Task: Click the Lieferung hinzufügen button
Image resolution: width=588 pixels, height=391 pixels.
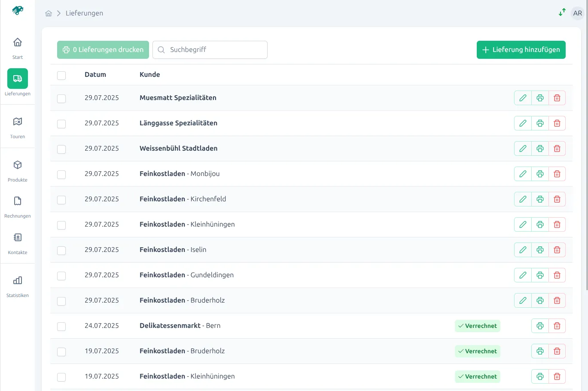Action: pos(521,49)
